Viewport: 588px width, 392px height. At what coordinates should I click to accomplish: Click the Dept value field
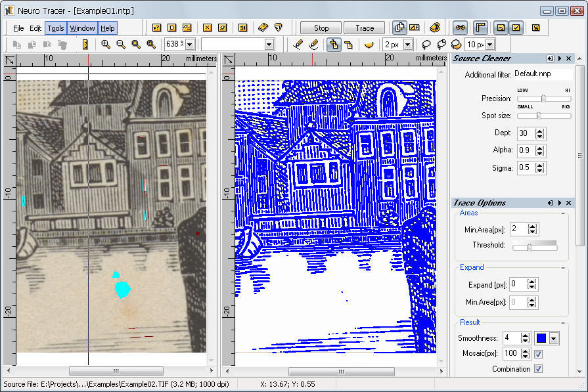[x=526, y=133]
